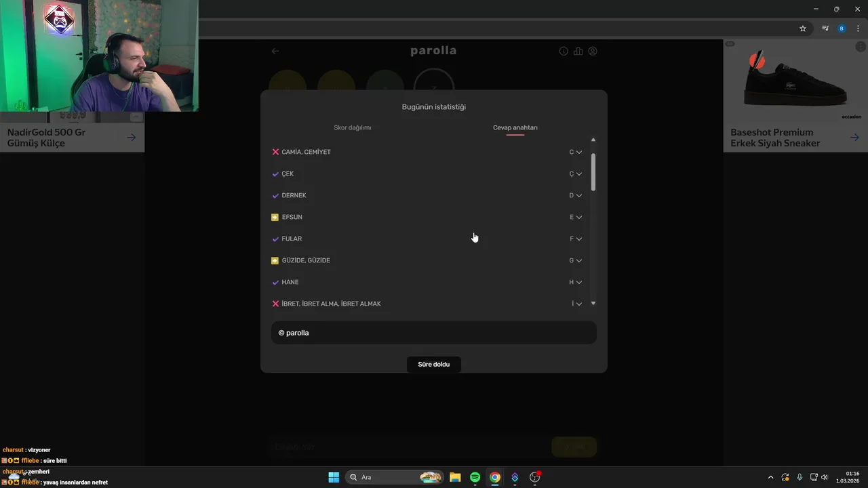Open the statistics bar chart icon

578,51
